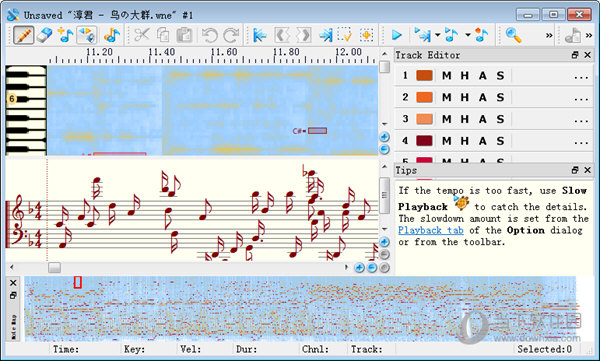Activate the note selection arrow tool

pyautogui.click(x=86, y=35)
